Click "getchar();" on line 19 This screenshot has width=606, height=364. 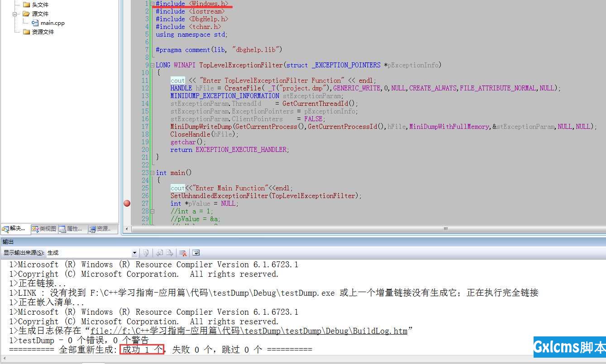(x=188, y=142)
